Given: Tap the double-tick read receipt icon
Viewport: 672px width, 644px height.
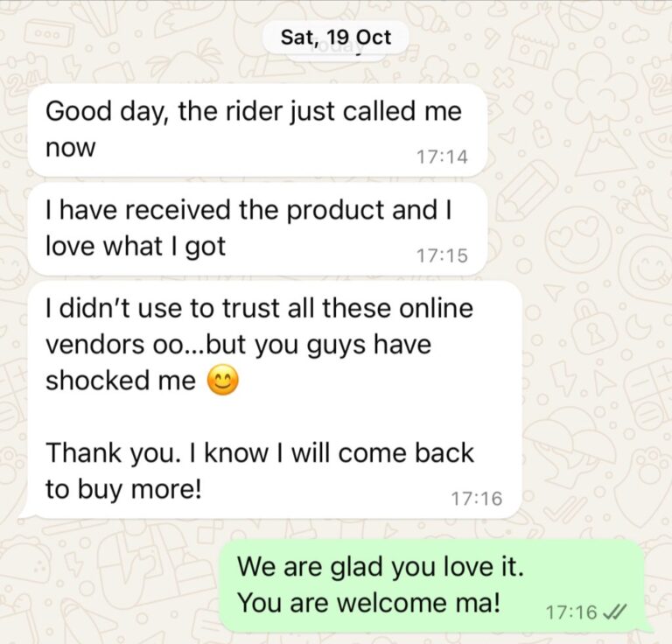Looking at the screenshot, I should click(x=614, y=612).
